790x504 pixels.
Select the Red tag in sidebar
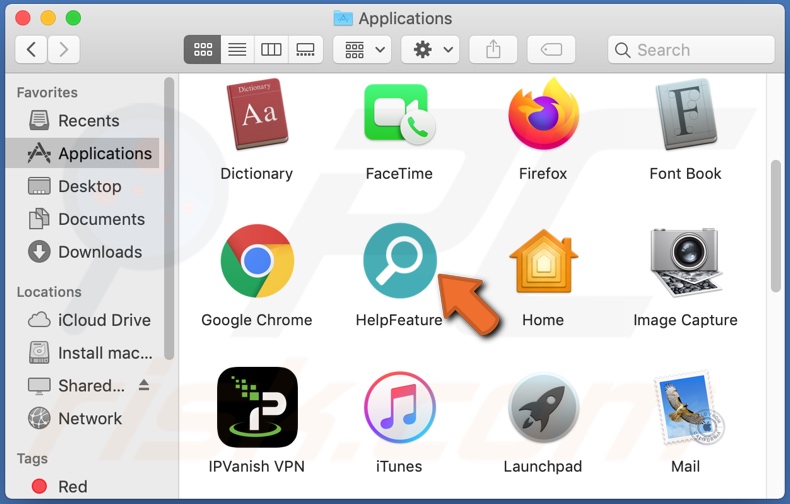point(83,486)
